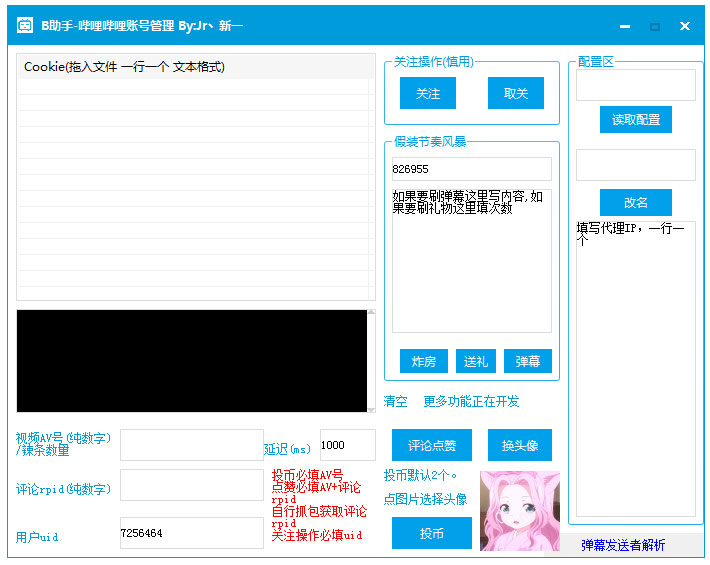This screenshot has height=565, width=710.
Task: Click the 清空 clear link
Action: [395, 402]
